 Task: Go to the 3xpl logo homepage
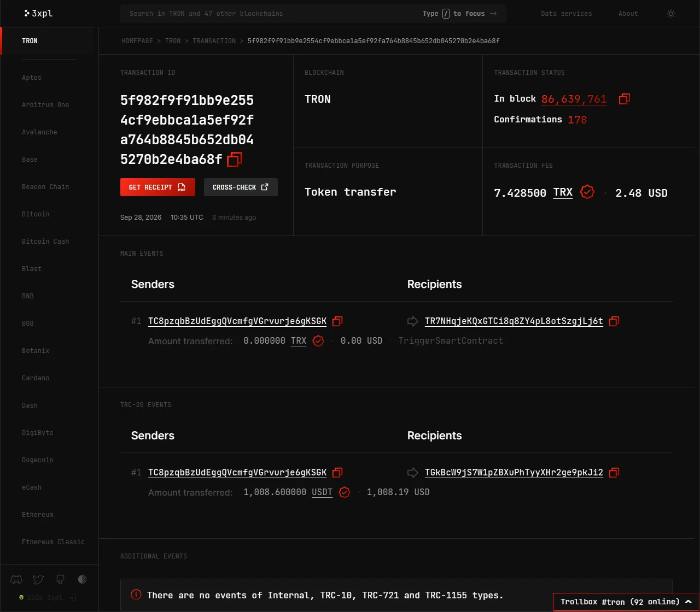pos(38,13)
